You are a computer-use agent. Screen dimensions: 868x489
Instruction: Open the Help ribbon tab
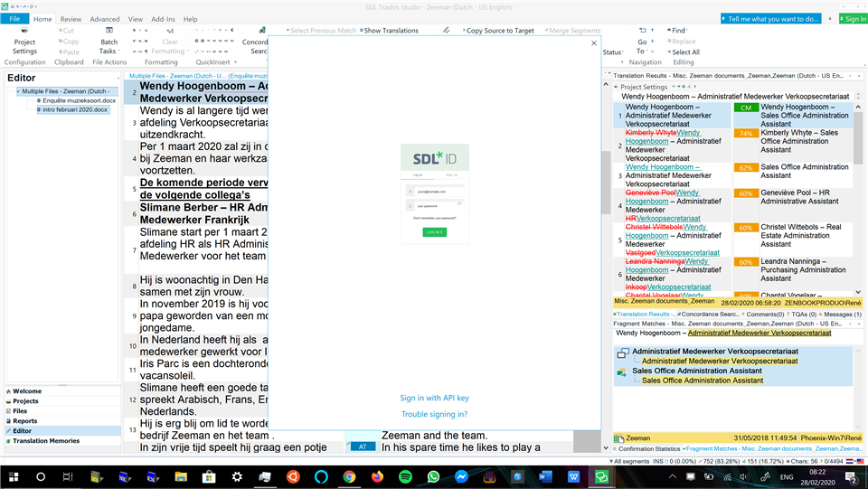click(191, 19)
